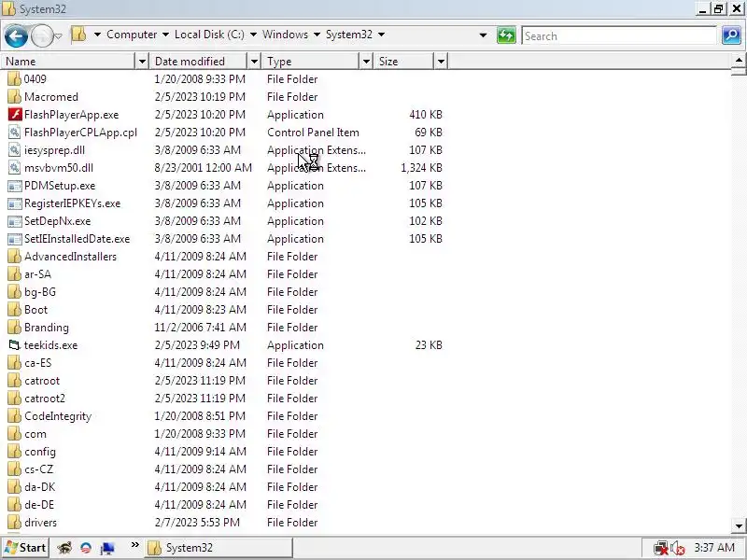Sort by the Date modified column header

point(198,62)
